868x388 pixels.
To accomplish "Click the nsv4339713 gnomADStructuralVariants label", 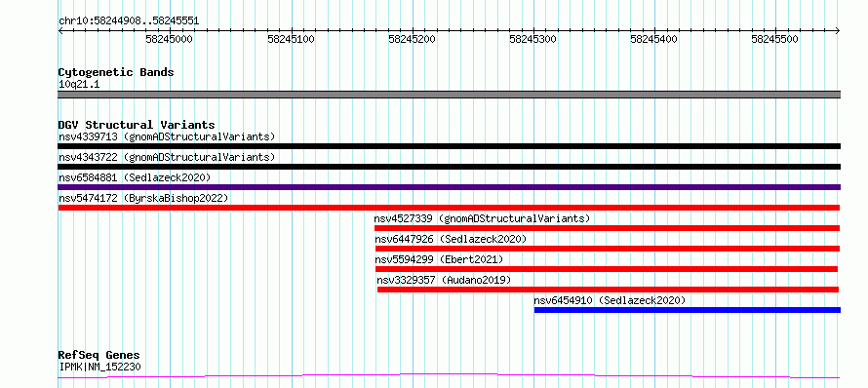I will click(167, 136).
